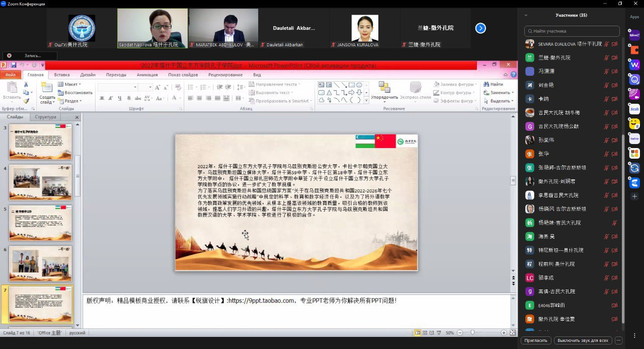Collapse the Участники panel chevron
644x349 pixels.
point(526,15)
